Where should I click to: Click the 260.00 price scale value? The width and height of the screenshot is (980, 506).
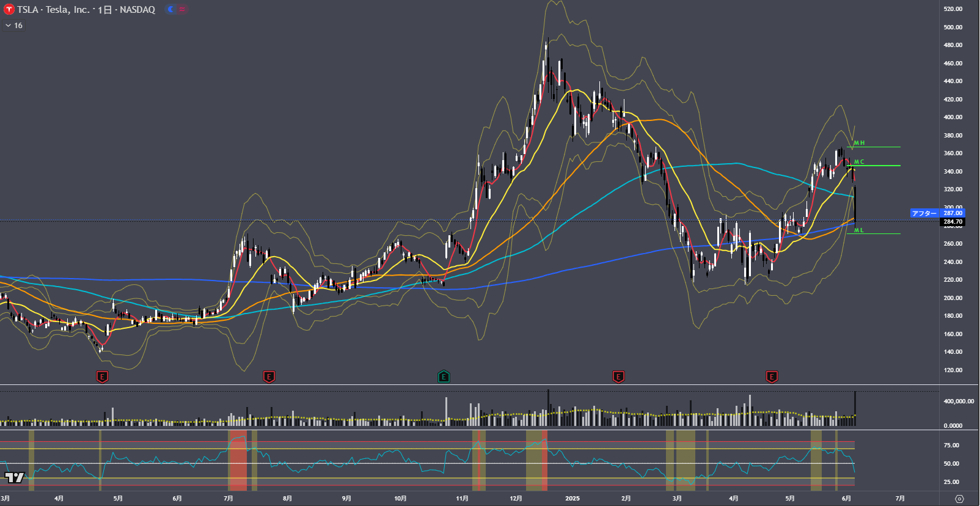click(953, 244)
